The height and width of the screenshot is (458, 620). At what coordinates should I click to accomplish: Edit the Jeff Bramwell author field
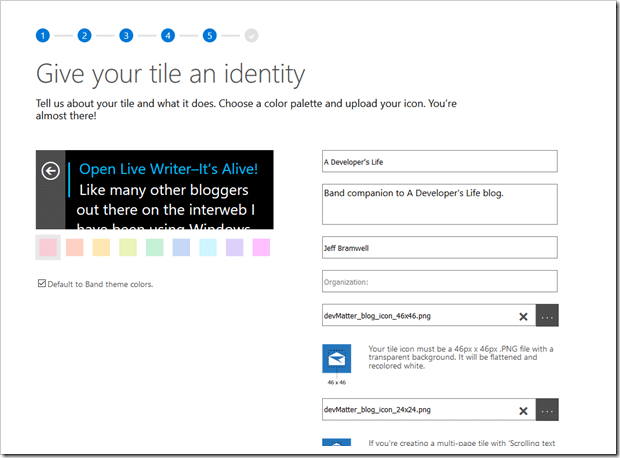tap(439, 247)
